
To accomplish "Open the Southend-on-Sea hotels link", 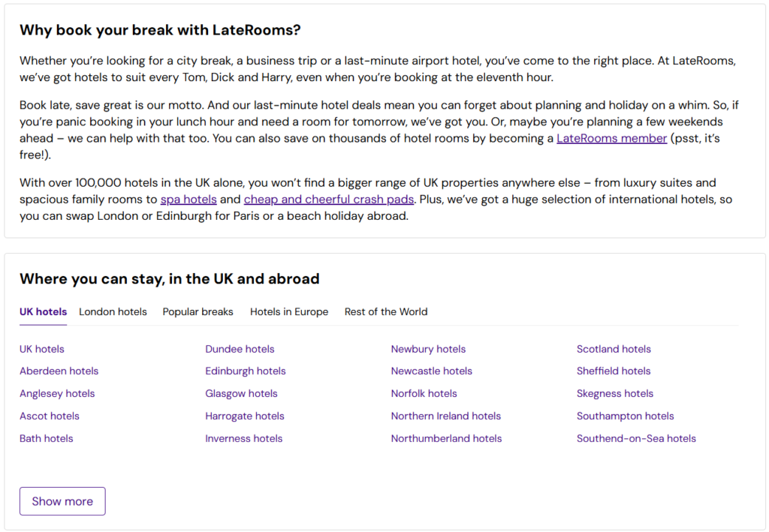I will pyautogui.click(x=636, y=438).
